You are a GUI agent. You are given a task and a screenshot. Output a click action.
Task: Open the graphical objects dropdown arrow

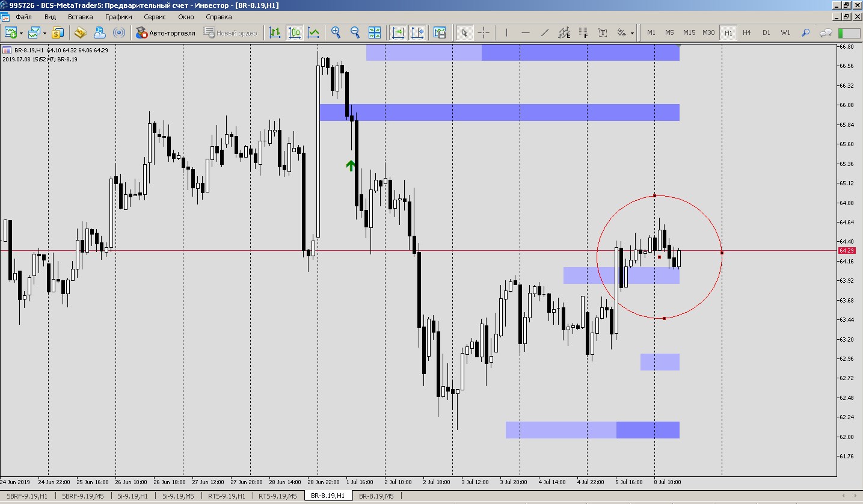pyautogui.click(x=632, y=32)
